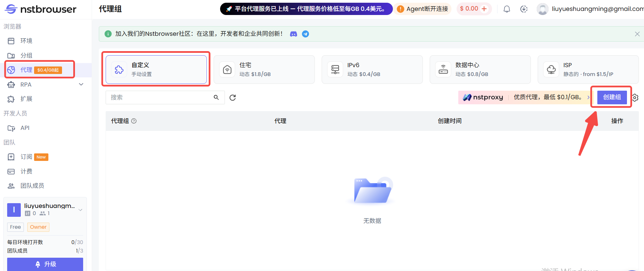
Task: Open the Telegram community link
Action: 306,34
